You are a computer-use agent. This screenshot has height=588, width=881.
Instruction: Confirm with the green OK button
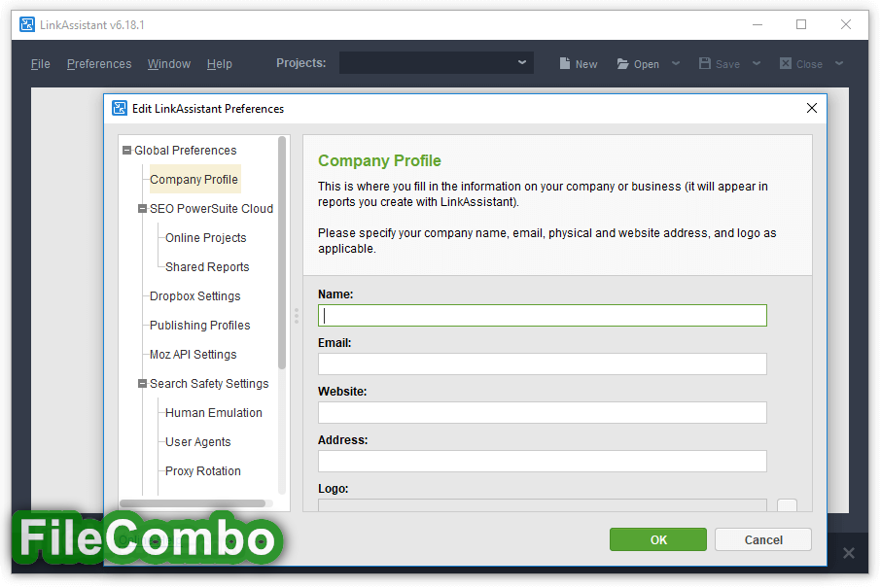click(x=658, y=539)
